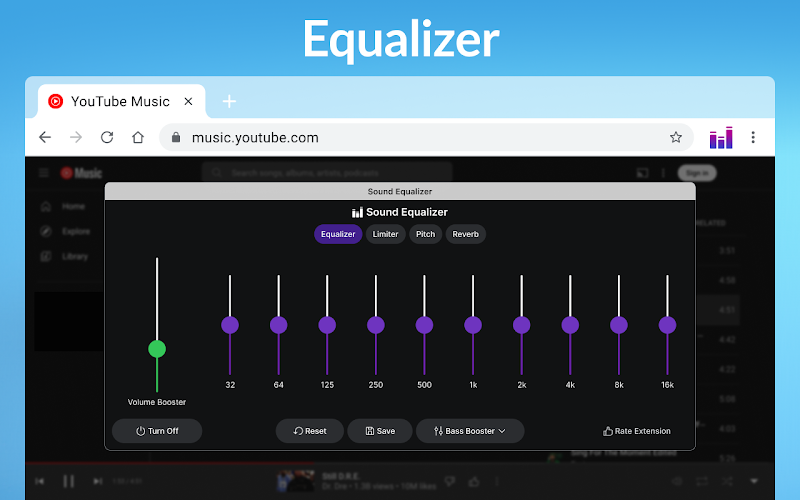Like the current song with thumbs up
The height and width of the screenshot is (500, 800).
click(474, 481)
